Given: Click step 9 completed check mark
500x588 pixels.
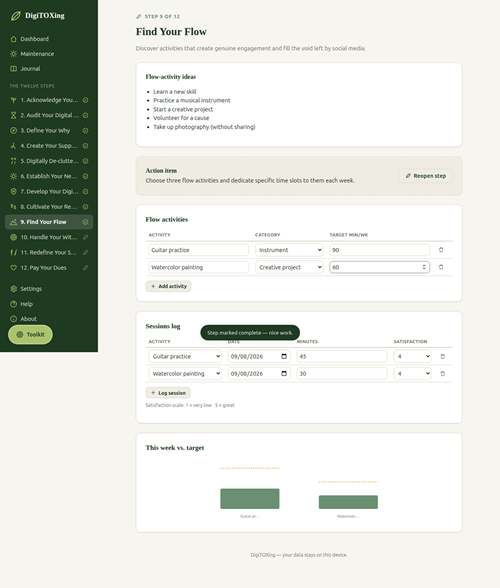Looking at the screenshot, I should pyautogui.click(x=86, y=222).
